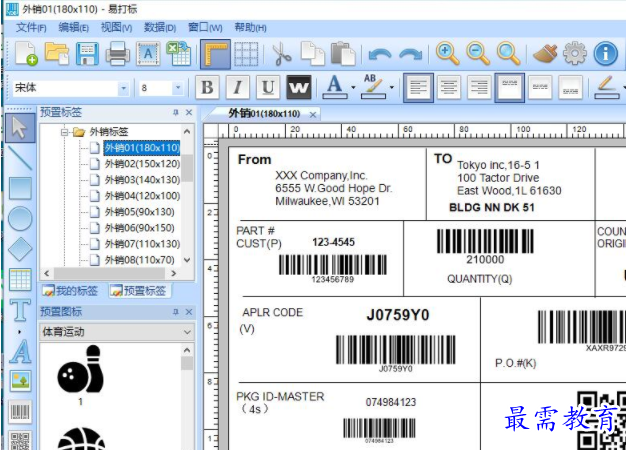Open the 视图 menu
The height and width of the screenshot is (450, 626).
pos(116,28)
